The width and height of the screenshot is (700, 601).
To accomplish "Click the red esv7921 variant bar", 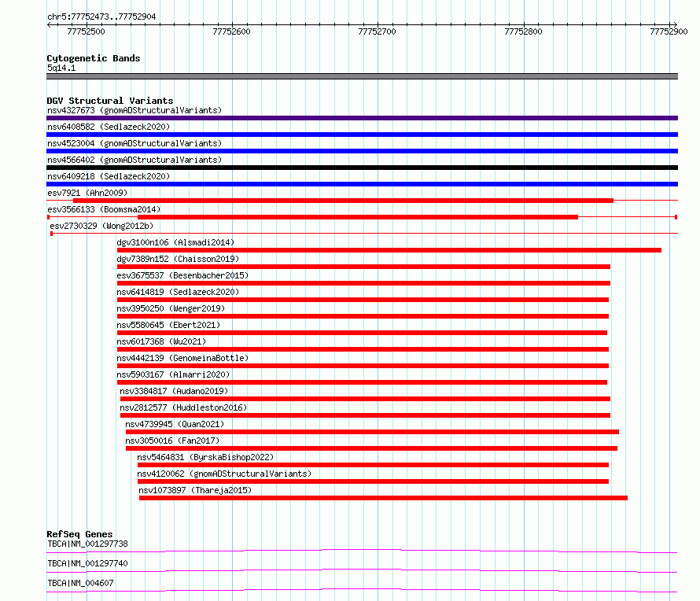I will click(x=343, y=201).
